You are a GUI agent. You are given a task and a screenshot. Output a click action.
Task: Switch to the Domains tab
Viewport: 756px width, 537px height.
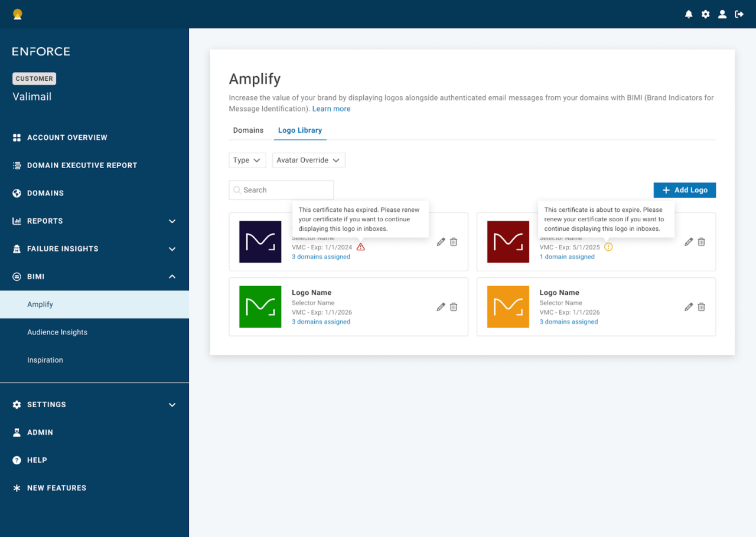[247, 130]
